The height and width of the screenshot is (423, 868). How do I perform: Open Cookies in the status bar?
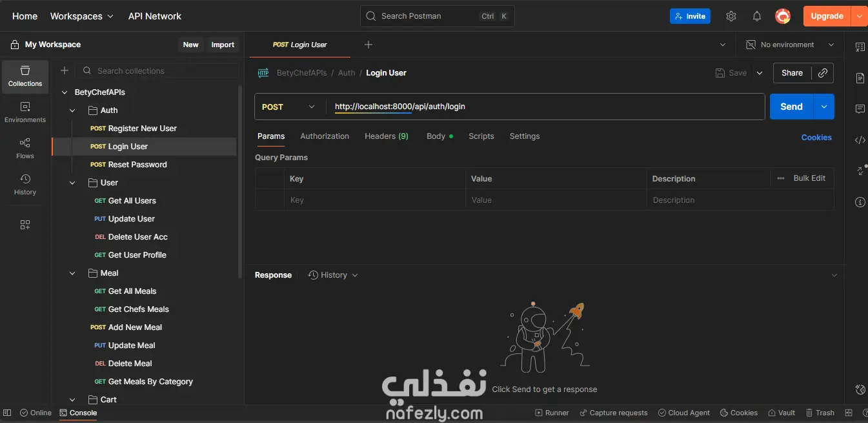(738, 413)
